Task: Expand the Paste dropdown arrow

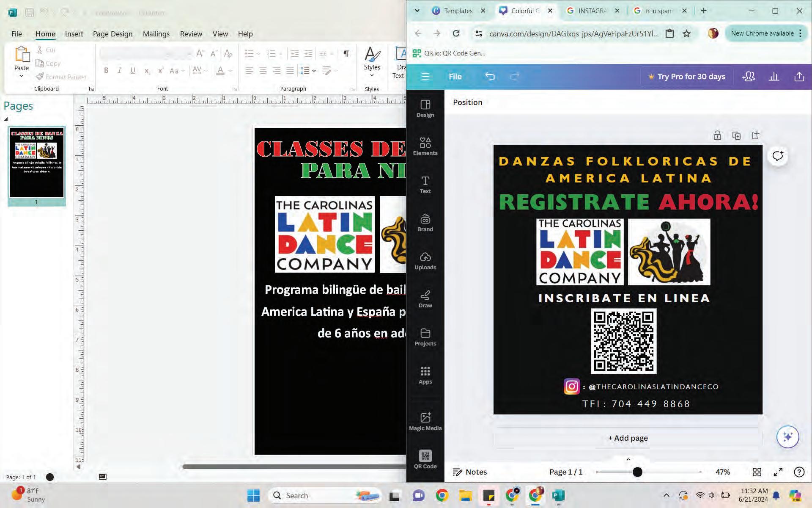Action: coord(21,77)
